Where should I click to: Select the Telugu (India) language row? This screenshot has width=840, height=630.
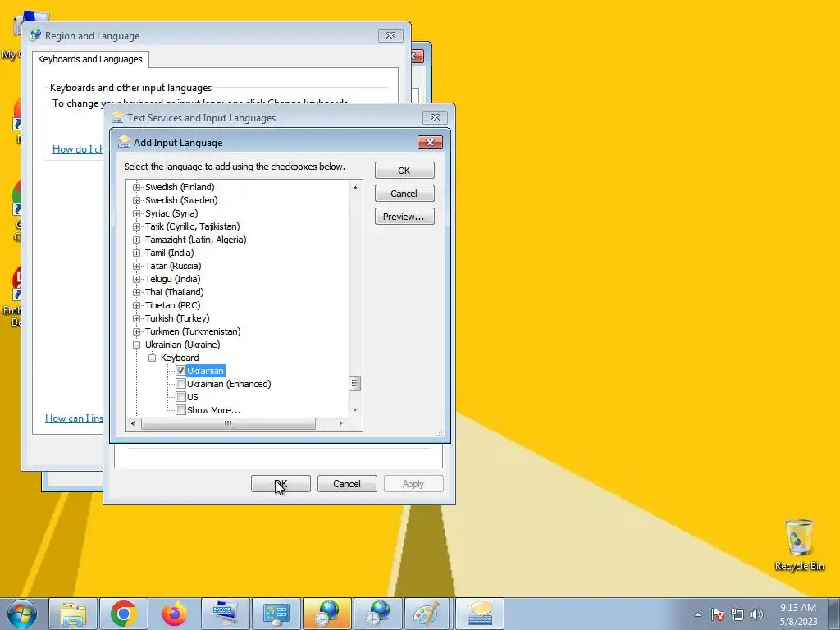click(172, 279)
